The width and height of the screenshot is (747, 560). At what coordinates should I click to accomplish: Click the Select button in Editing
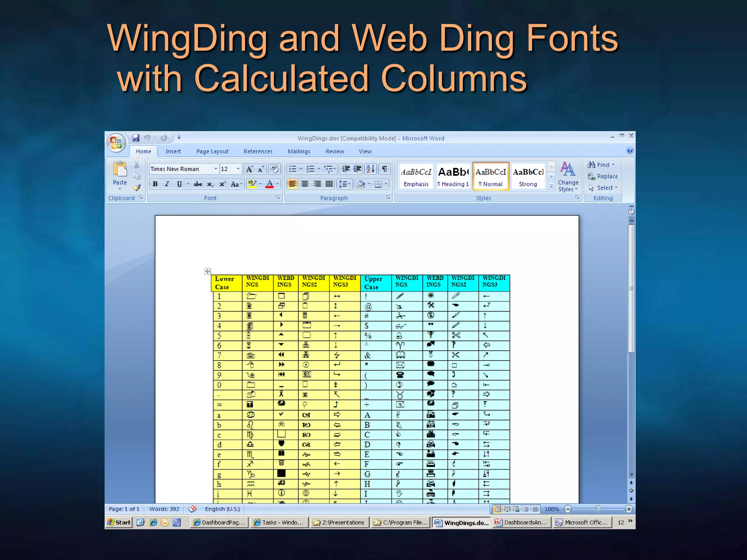click(603, 188)
